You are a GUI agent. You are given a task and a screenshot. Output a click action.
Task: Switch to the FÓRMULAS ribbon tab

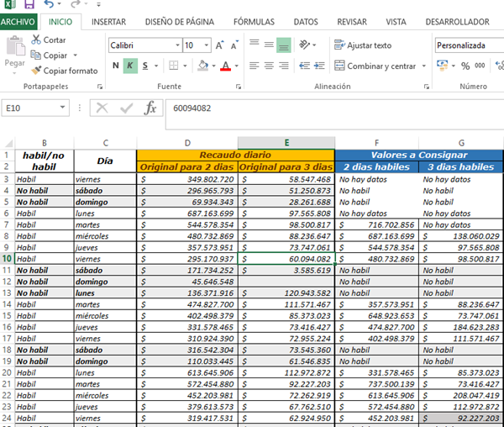tap(253, 22)
